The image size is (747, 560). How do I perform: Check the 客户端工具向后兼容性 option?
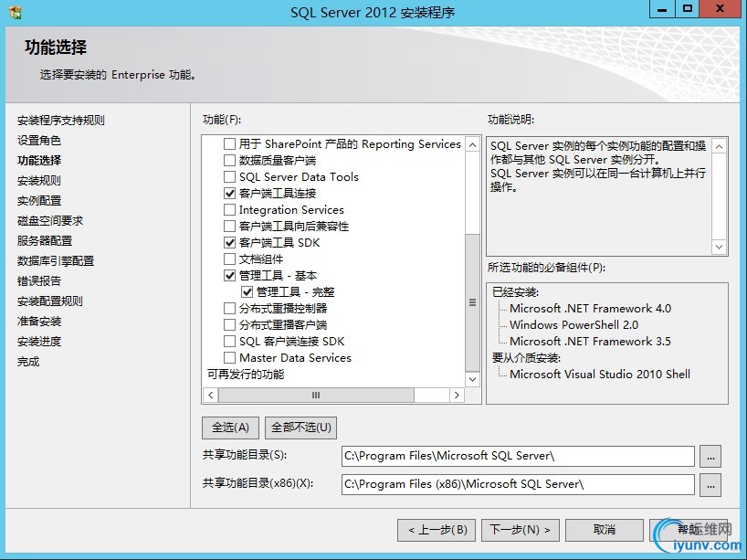pyautogui.click(x=229, y=226)
